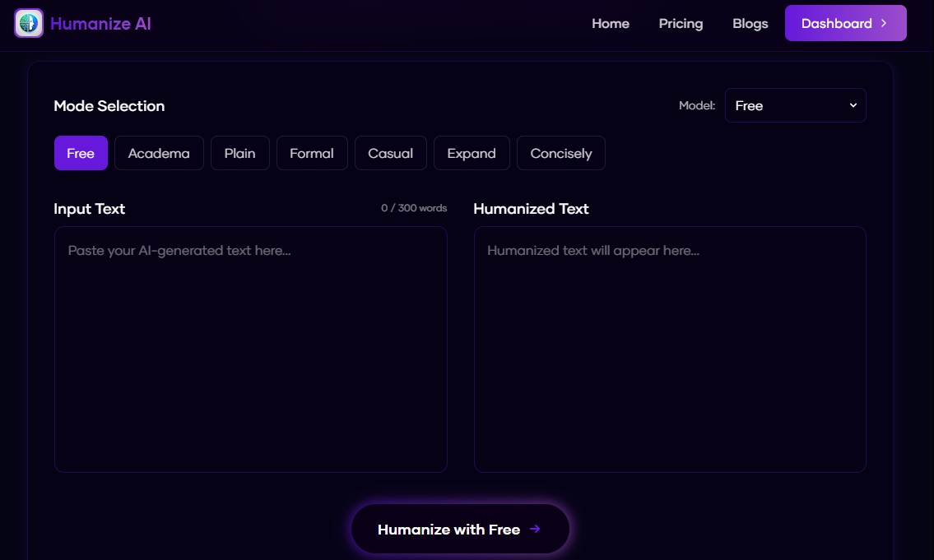The height and width of the screenshot is (560, 934).
Task: Focus the Input Text area
Action: [250, 349]
